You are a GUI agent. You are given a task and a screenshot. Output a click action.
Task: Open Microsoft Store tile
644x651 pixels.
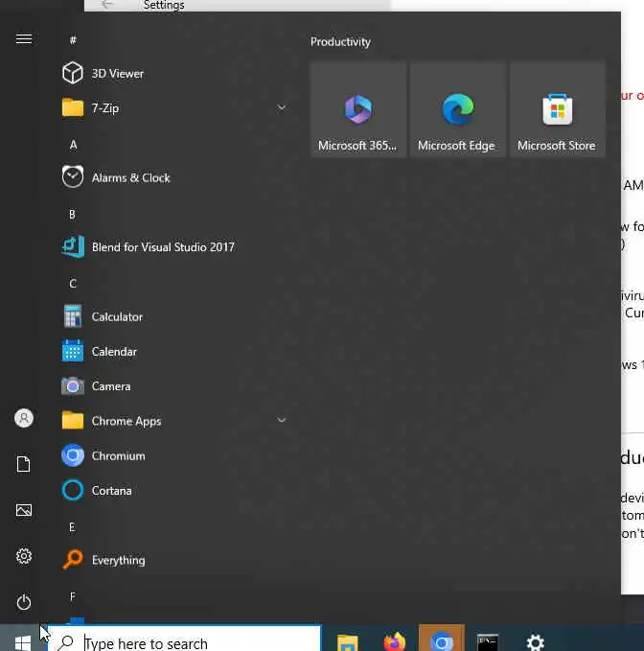pos(558,109)
